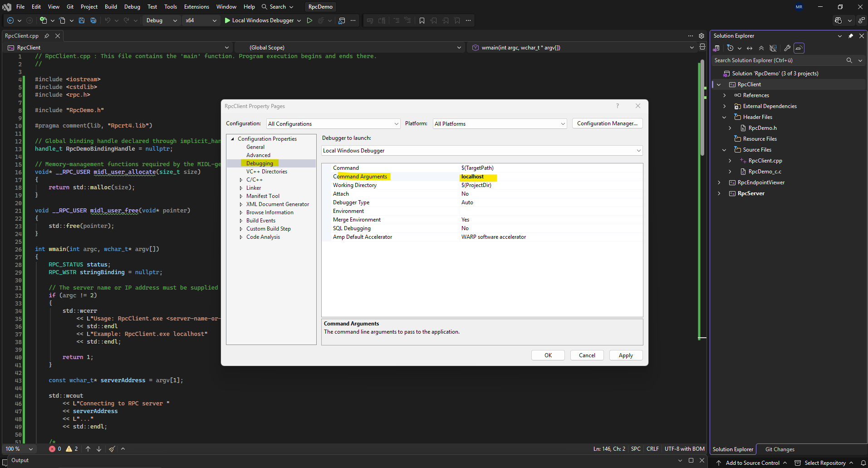The height and width of the screenshot is (468, 868).
Task: Switch views icon in Solution Explorer toolbar
Action: tap(716, 48)
